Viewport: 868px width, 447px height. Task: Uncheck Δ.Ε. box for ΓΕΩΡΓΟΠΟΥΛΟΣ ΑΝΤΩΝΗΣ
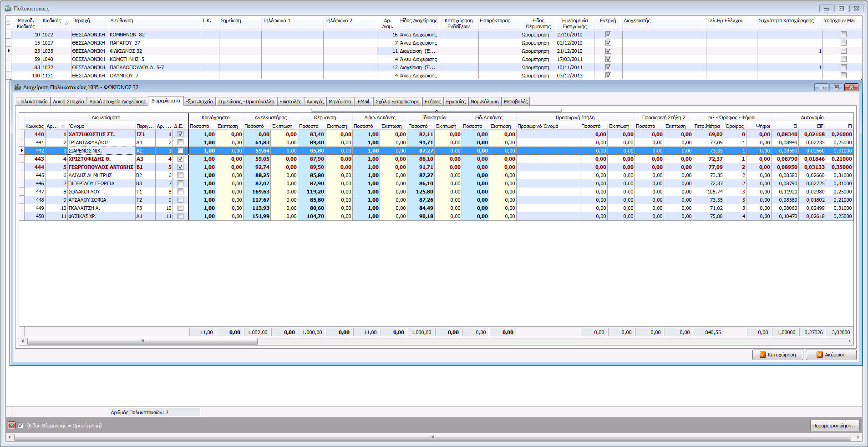click(180, 167)
